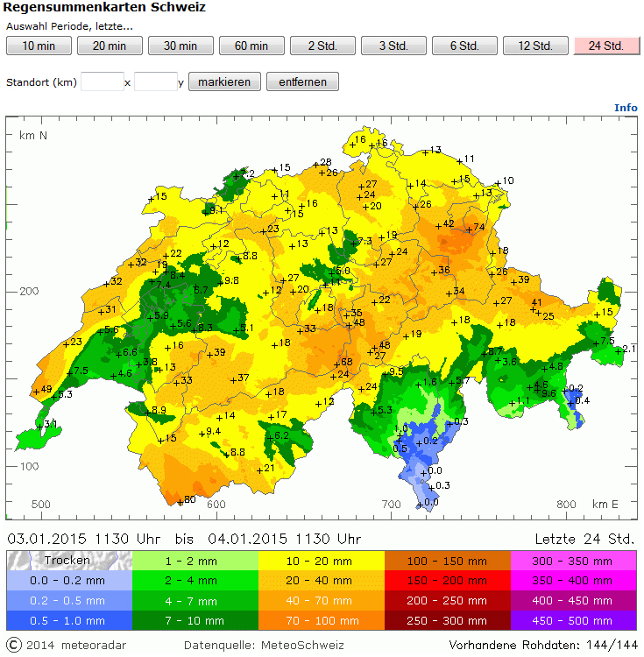Click the station value 31 in the west
This screenshot has width=644, height=657.
pyautogui.click(x=110, y=309)
